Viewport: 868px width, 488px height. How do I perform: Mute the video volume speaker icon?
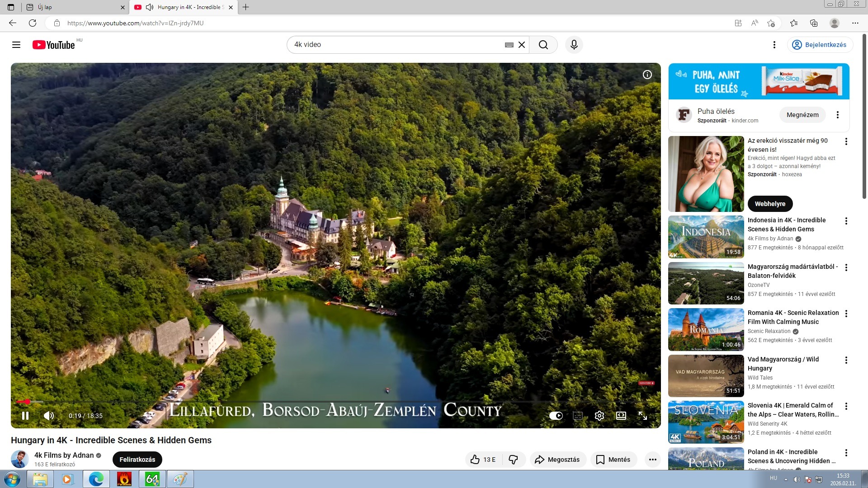coord(49,416)
